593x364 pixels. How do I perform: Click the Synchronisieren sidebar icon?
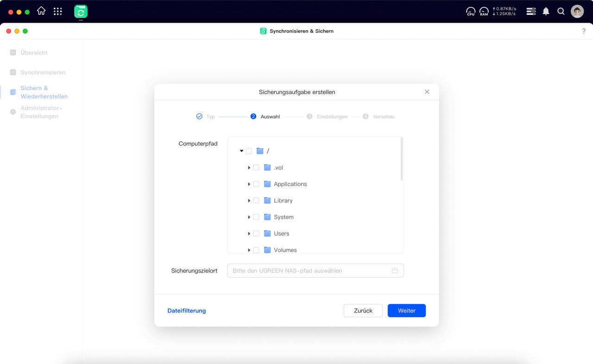tap(13, 73)
